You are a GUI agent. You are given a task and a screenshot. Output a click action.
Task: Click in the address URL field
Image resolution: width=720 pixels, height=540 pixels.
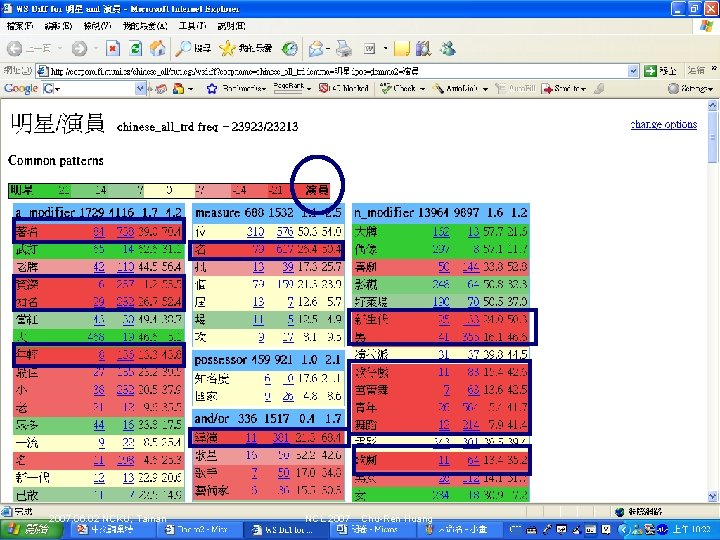pos(338,71)
